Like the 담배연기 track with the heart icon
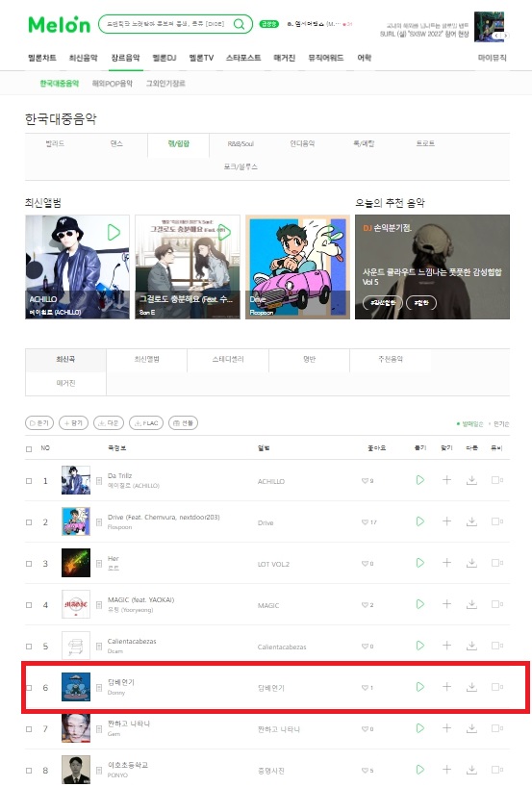 click(365, 688)
